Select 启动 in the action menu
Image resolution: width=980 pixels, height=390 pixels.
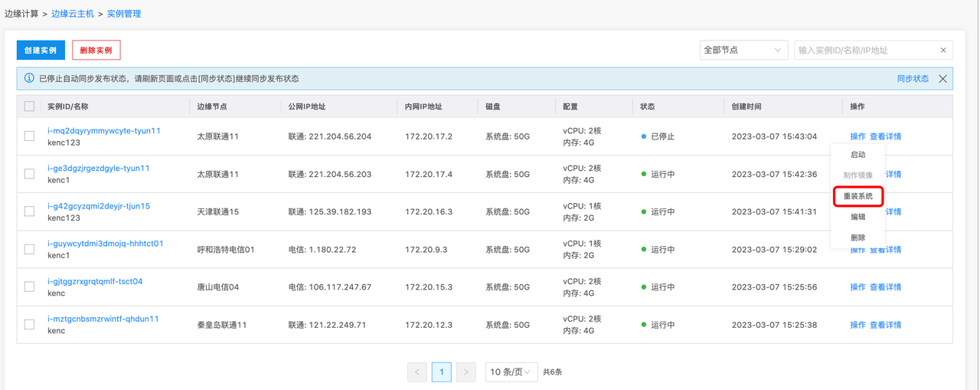[x=857, y=155]
